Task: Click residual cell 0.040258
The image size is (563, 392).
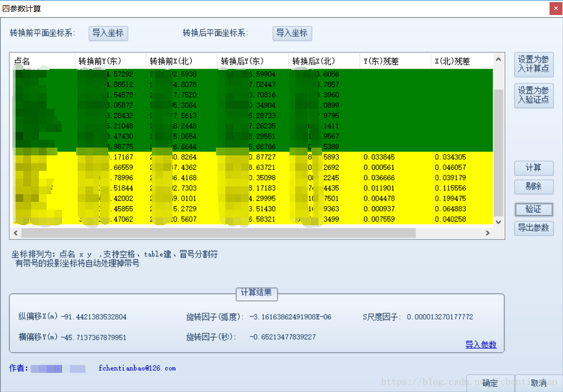Action: [450, 220]
